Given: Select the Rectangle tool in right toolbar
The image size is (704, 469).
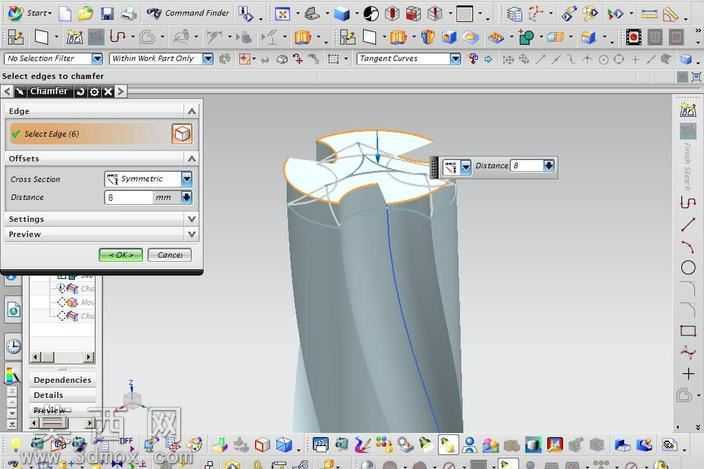Looking at the screenshot, I should (688, 331).
